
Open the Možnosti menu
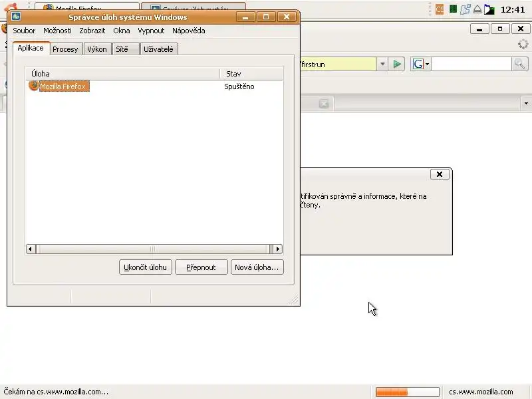57,31
